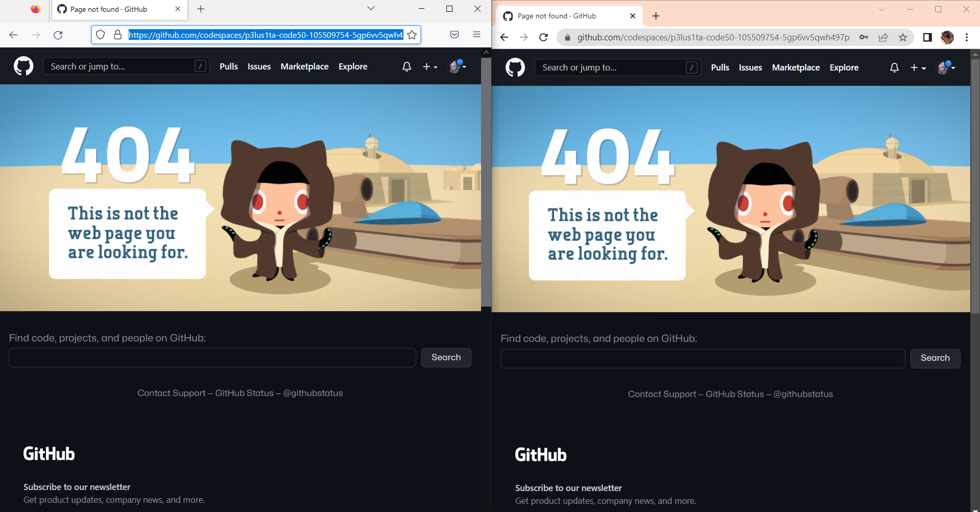The image size is (980, 512).
Task: Click the GitHub octocat logo in the Firefox window
Action: (23, 66)
